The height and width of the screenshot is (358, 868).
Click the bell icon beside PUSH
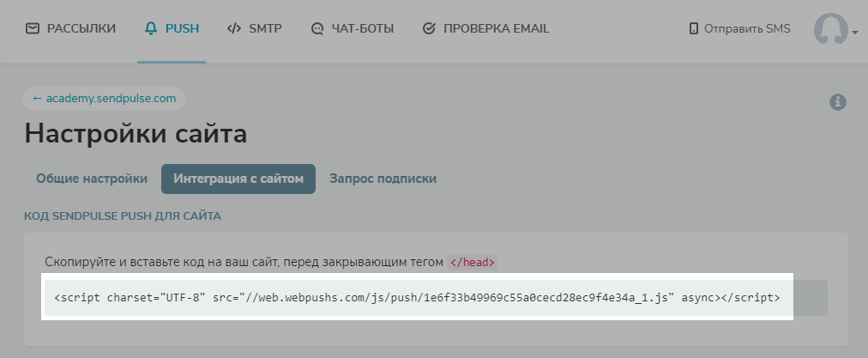coord(151,28)
